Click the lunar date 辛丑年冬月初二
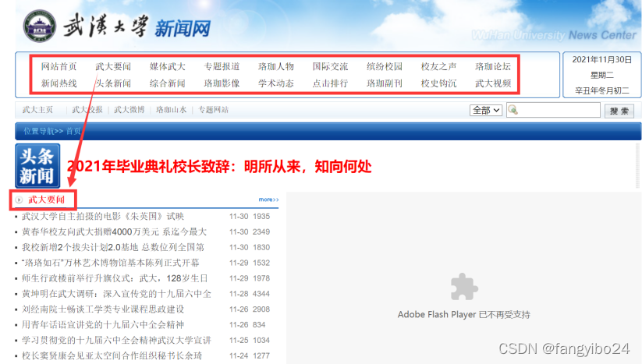The image size is (642, 364). coord(602,90)
